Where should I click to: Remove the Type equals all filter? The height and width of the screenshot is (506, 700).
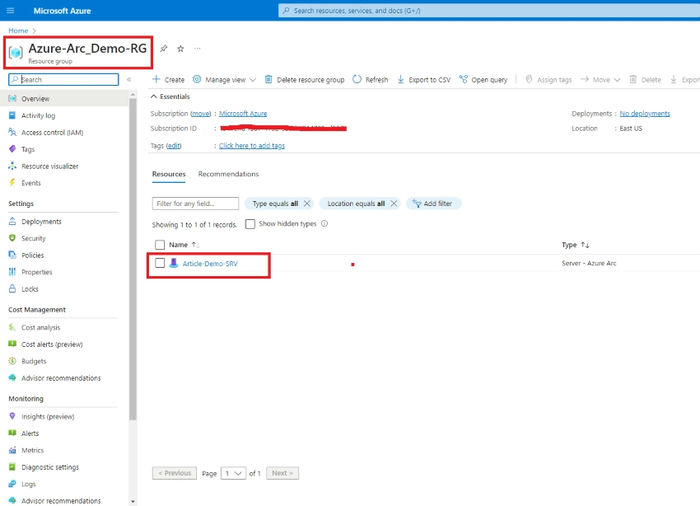click(307, 203)
